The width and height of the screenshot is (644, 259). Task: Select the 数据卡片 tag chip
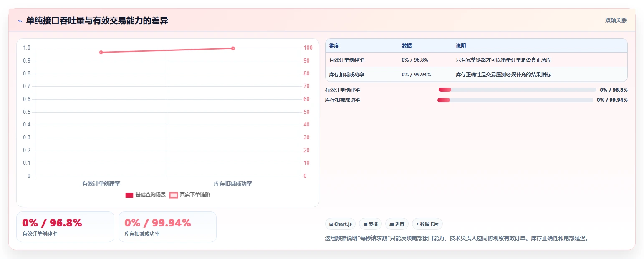427,224
